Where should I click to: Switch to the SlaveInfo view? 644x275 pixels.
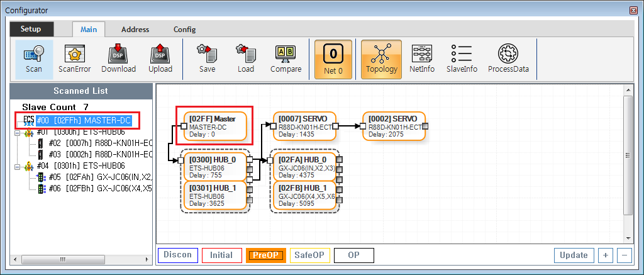tap(462, 59)
